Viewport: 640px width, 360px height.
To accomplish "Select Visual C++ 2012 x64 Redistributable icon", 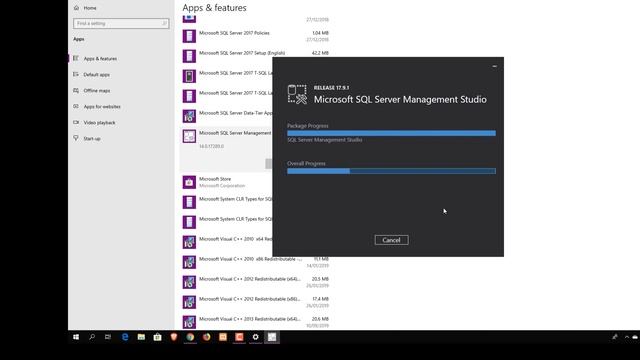I will coord(189,282).
